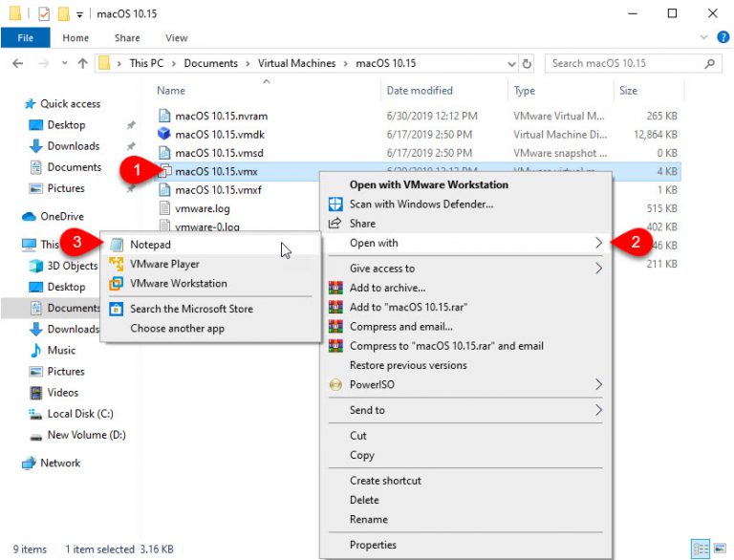Click the Share icon in context menu
The height and width of the screenshot is (560, 734).
point(335,223)
